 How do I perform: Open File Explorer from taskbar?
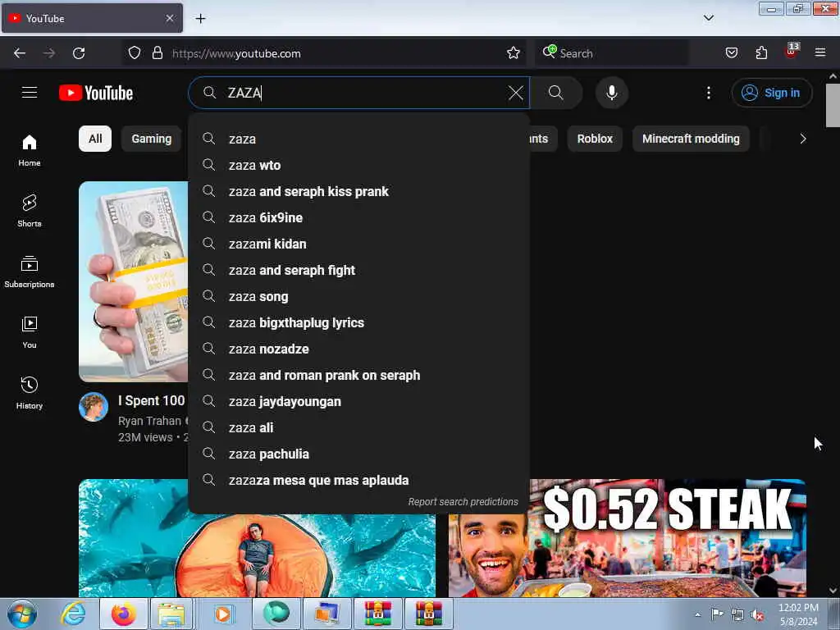pyautogui.click(x=171, y=614)
